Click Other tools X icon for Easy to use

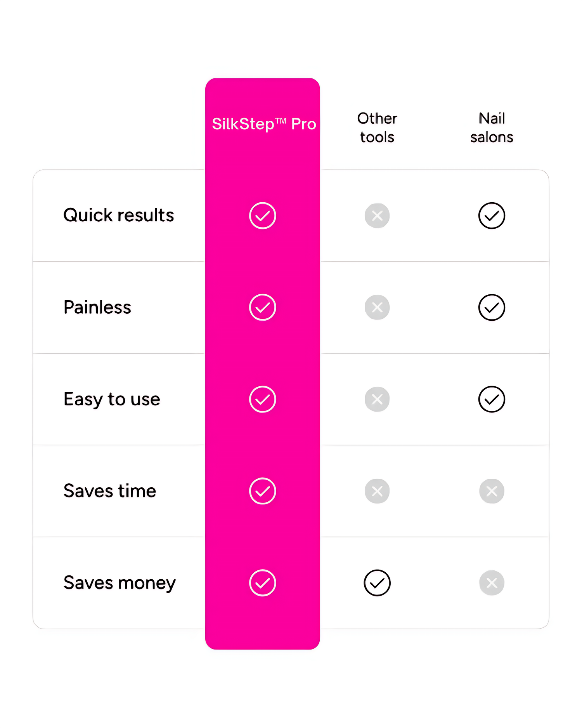[377, 399]
